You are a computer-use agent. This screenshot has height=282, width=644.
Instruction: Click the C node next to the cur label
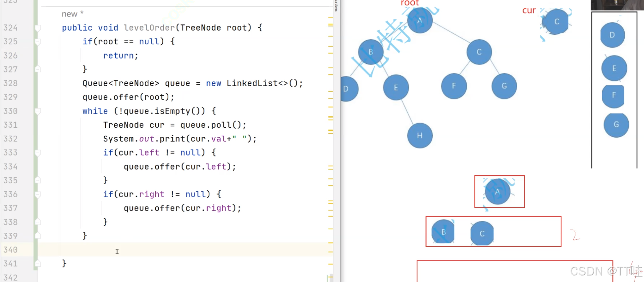(x=556, y=21)
